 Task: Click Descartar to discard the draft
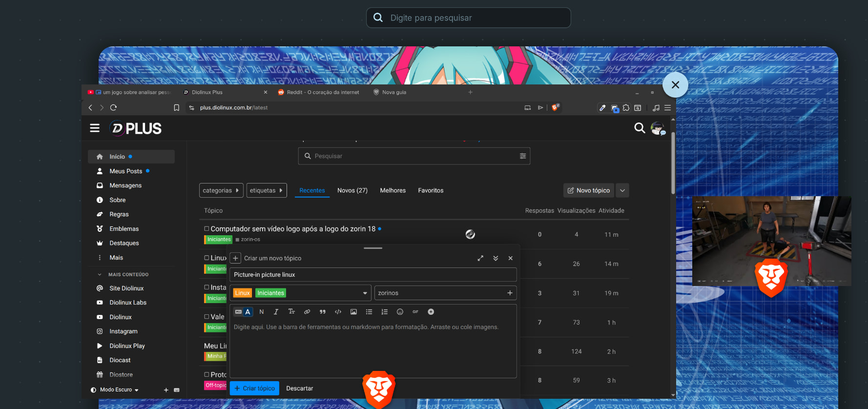tap(299, 389)
